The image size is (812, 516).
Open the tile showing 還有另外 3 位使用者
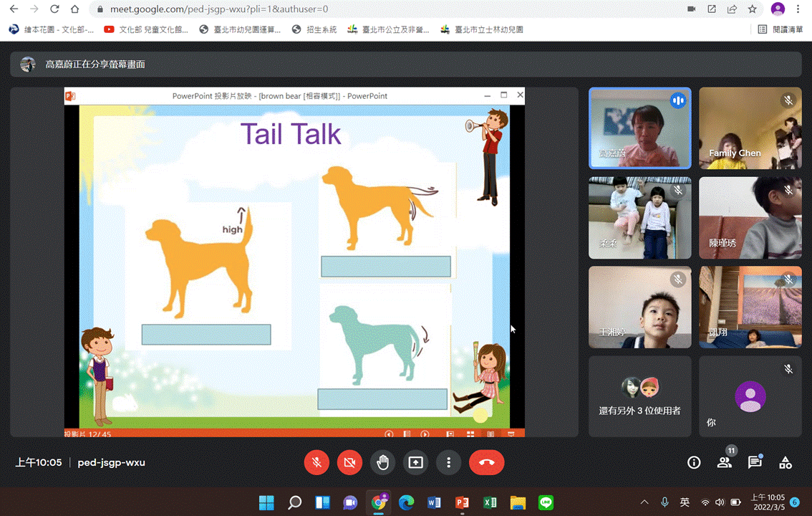[639, 396]
